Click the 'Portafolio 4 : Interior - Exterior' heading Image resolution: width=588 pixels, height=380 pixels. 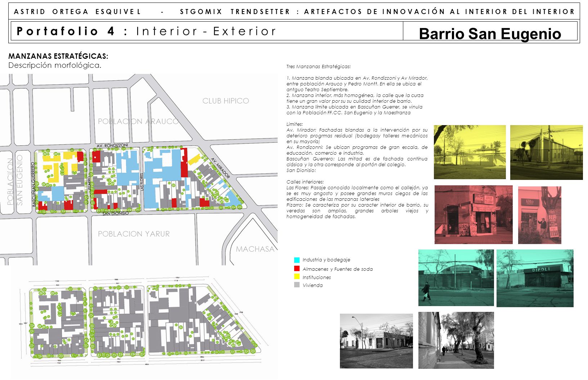coord(146,31)
